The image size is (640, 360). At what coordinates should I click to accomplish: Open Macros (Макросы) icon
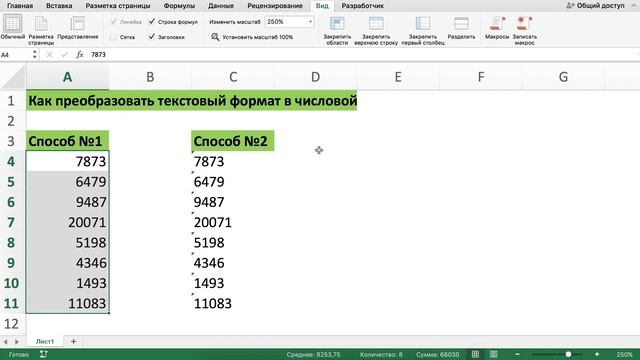(x=497, y=24)
